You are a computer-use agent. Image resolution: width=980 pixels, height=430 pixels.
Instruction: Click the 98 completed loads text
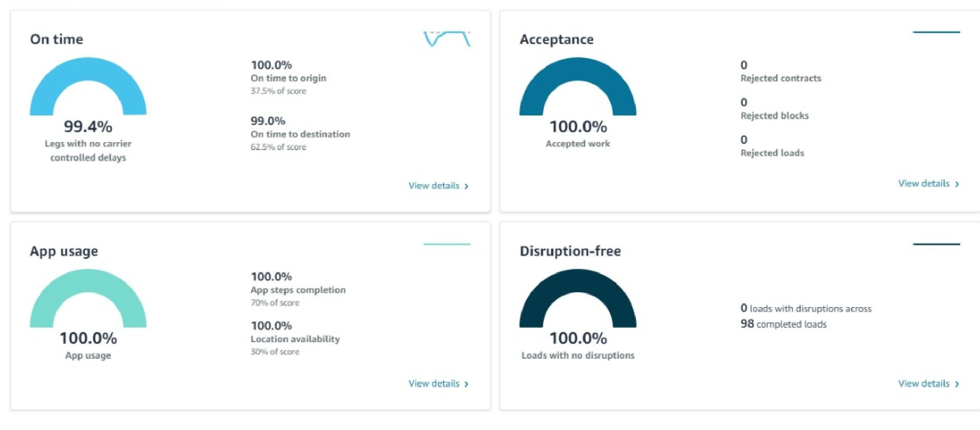[783, 324]
